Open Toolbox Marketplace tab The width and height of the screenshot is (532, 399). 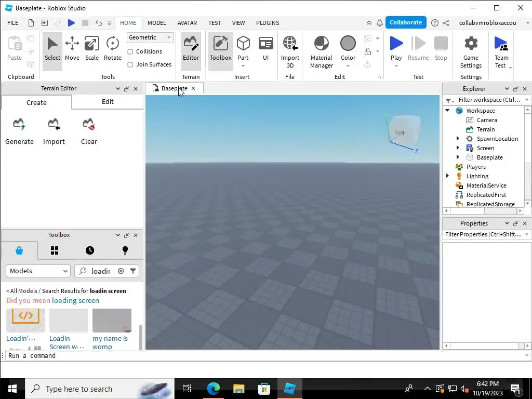(19, 250)
